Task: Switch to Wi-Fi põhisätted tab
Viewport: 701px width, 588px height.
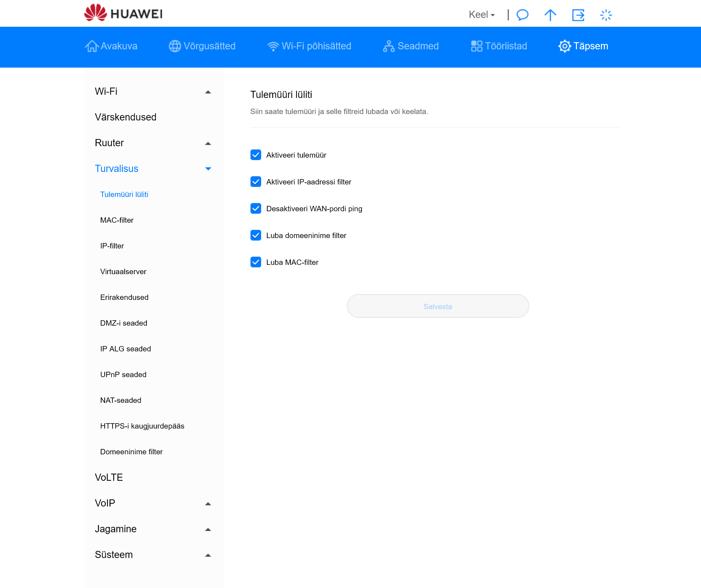Action: click(309, 46)
